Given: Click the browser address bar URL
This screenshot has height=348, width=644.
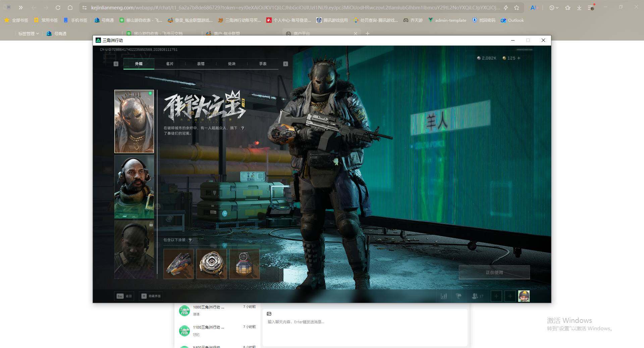Looking at the screenshot, I should coord(295,7).
